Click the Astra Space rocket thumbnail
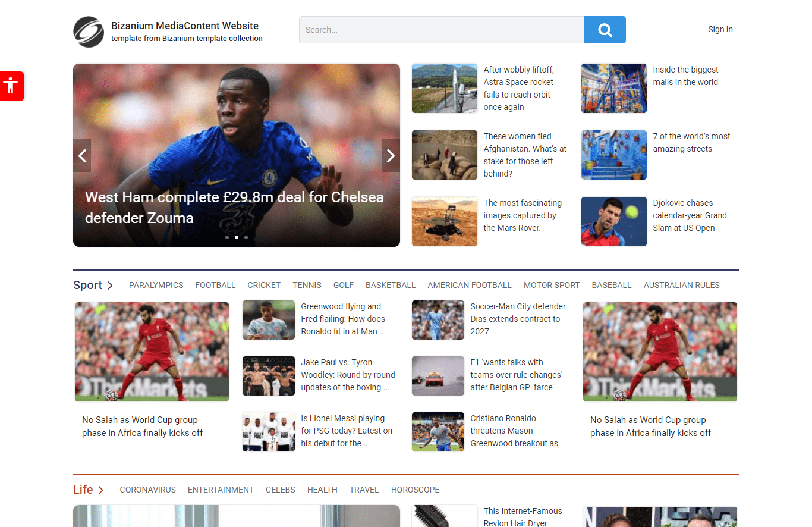This screenshot has height=527, width=812. (445, 88)
